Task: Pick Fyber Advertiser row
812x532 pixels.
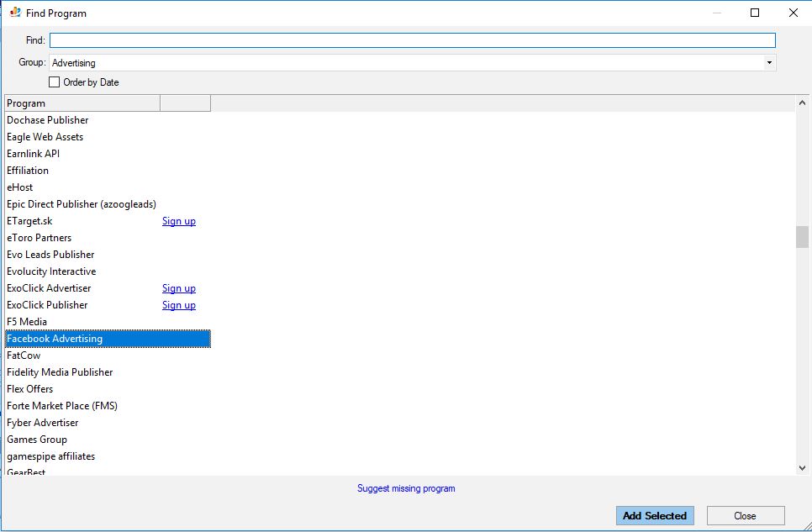Action: pos(43,423)
